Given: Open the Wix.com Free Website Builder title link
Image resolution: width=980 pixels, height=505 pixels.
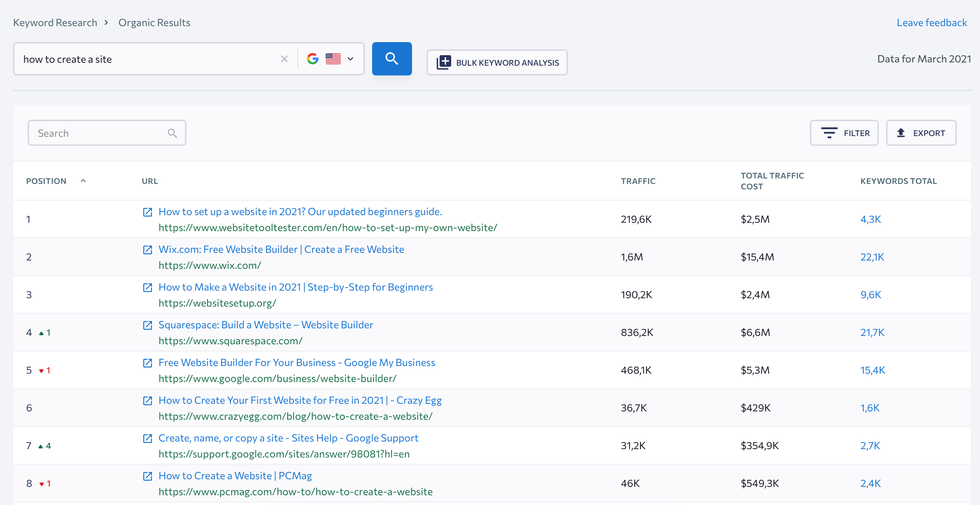Looking at the screenshot, I should pyautogui.click(x=281, y=249).
